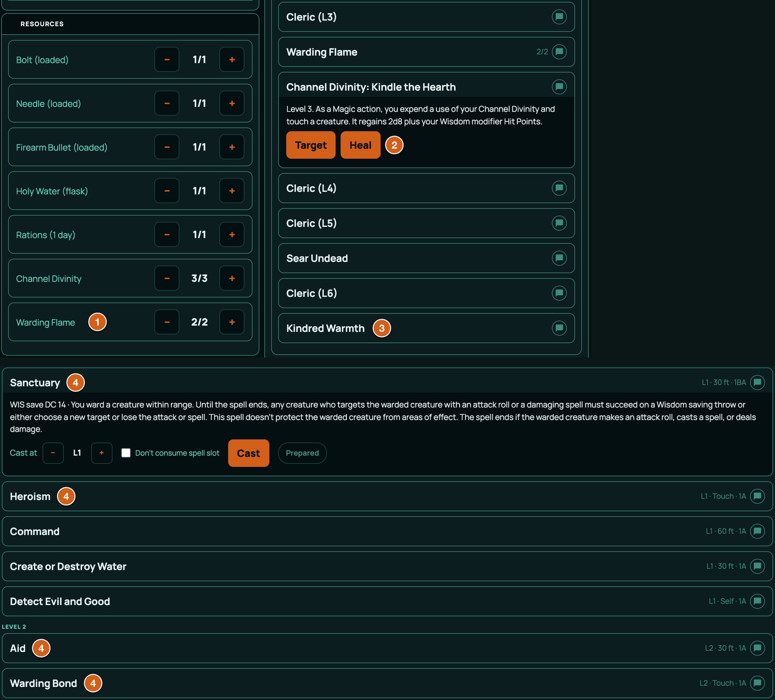Send Heroism spell to chat icon
Image resolution: width=775 pixels, height=700 pixels.
[757, 496]
